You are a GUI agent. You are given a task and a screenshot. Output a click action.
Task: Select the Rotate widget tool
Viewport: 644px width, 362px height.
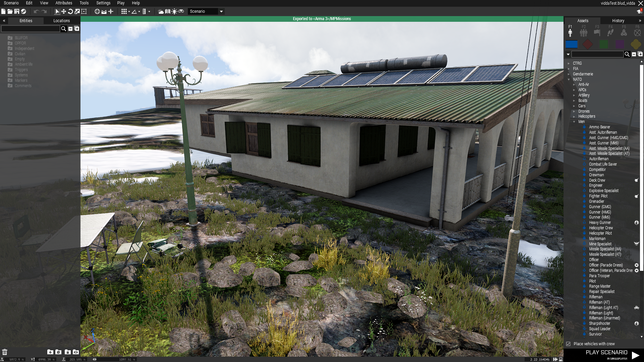(70, 11)
